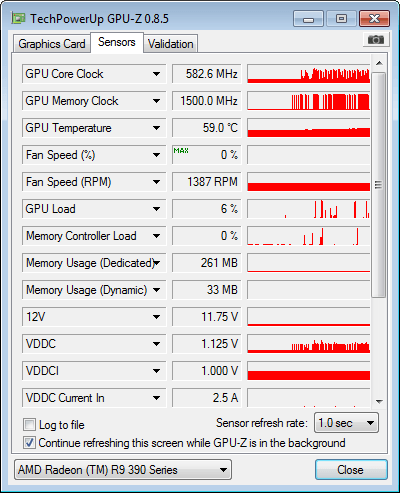The width and height of the screenshot is (400, 493).
Task: Click the green MAX indicator on Fan Speed
Action: tap(181, 151)
